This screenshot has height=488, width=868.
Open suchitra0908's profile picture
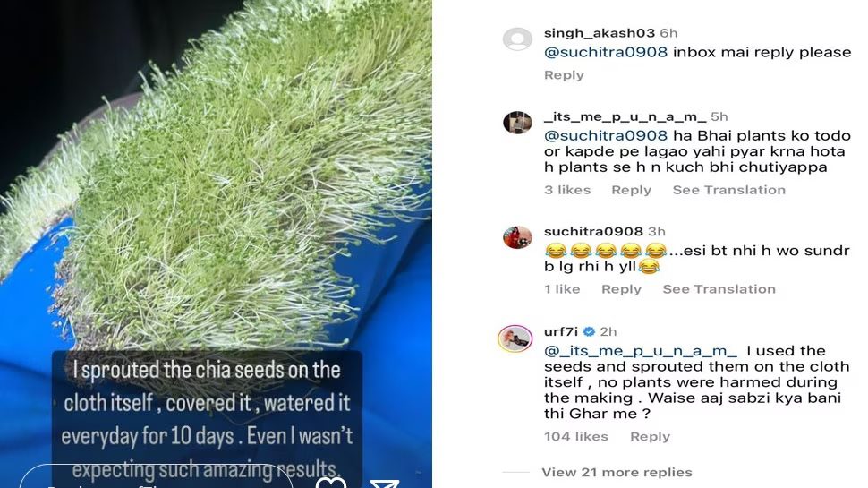tap(517, 237)
